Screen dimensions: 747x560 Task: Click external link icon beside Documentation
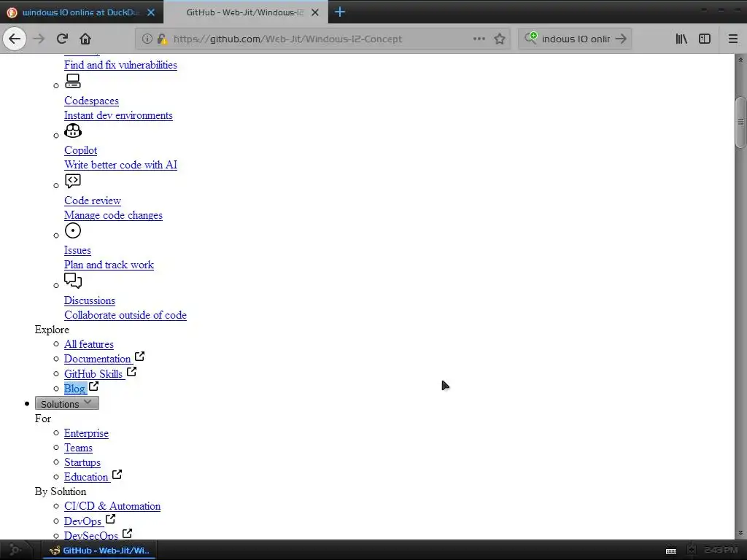pyautogui.click(x=139, y=356)
